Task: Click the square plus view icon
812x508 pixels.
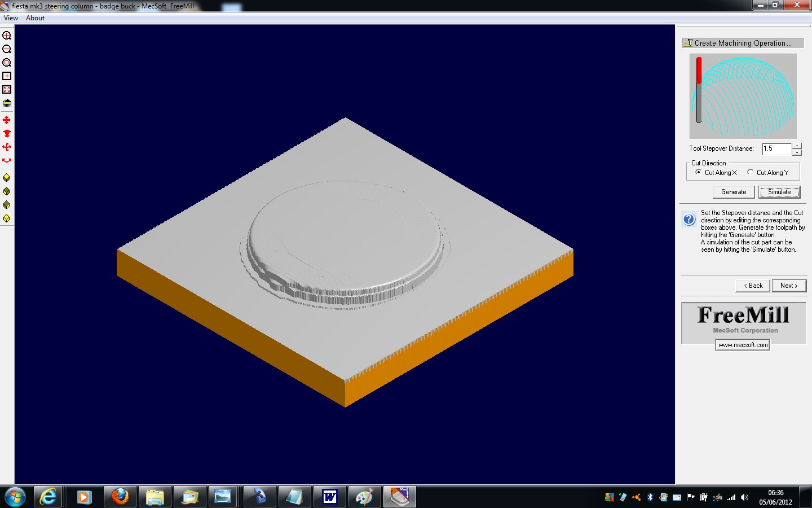Action: tap(7, 76)
